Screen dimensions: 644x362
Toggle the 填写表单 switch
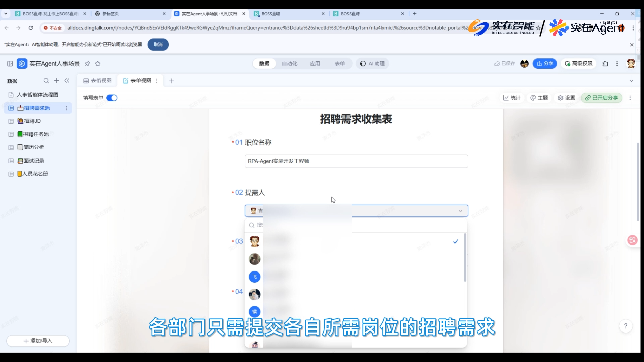[112, 98]
